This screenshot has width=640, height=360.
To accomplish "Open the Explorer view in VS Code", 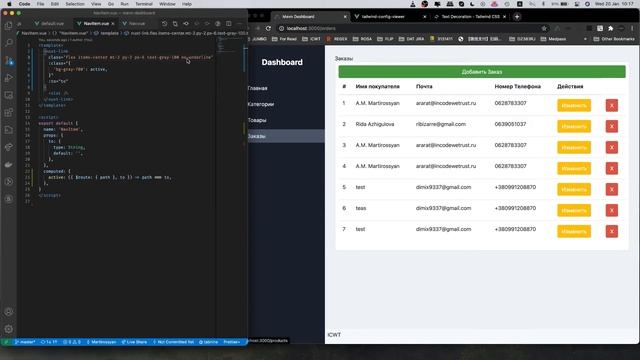I will pyautogui.click(x=9, y=25).
